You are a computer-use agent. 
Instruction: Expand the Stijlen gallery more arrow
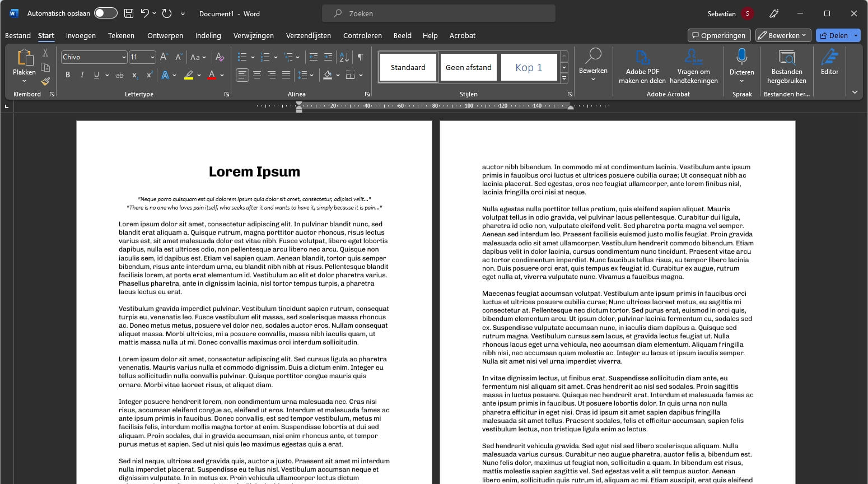[564, 79]
